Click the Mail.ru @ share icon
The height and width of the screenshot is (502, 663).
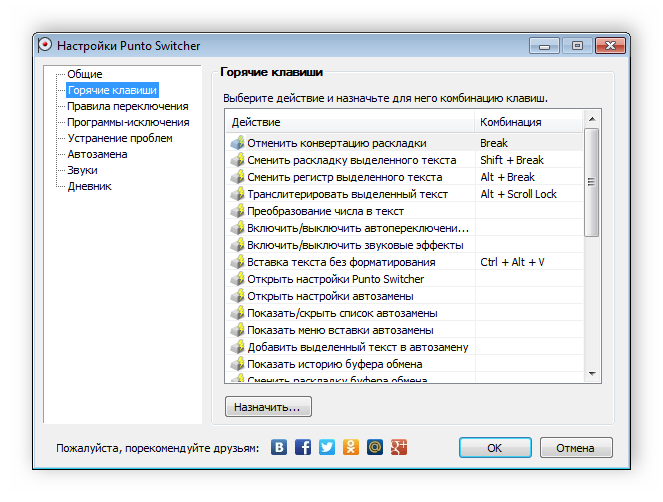(x=375, y=447)
